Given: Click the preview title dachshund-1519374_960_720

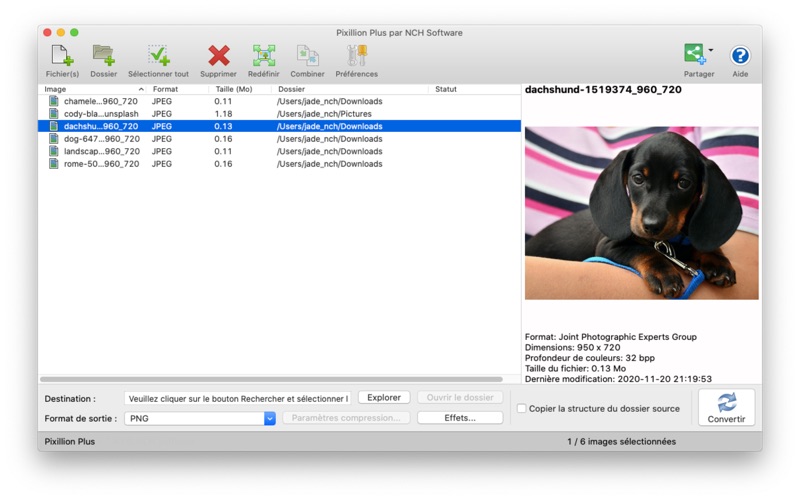Looking at the screenshot, I should coord(603,90).
